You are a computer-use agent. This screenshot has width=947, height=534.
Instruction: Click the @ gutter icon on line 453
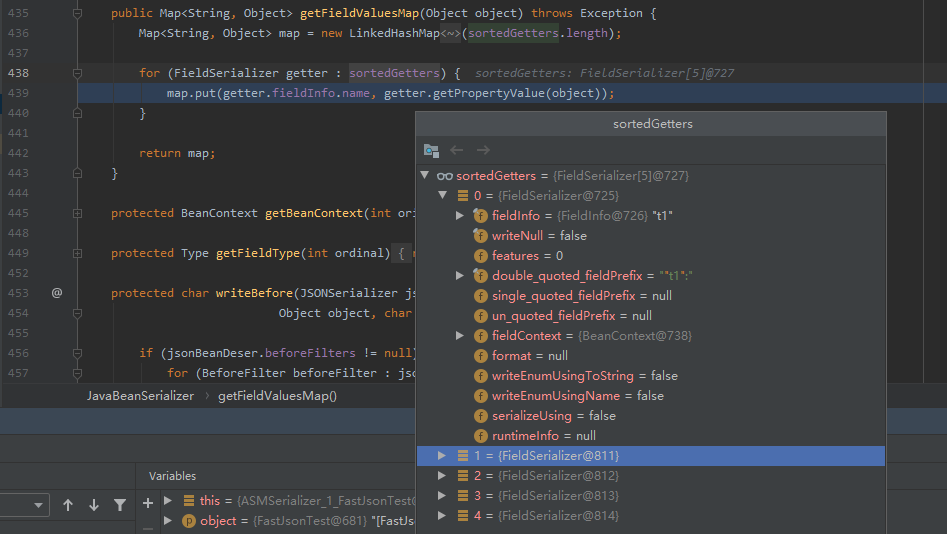pyautogui.click(x=57, y=293)
